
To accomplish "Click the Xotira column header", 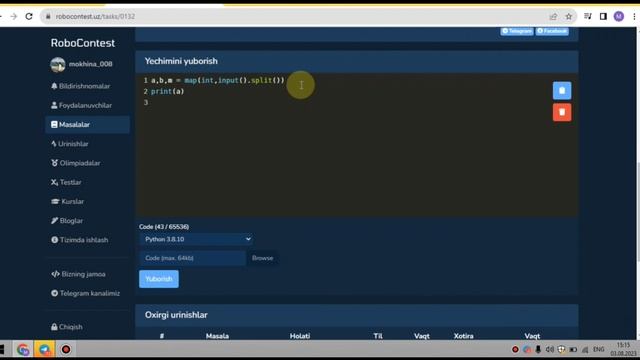I will 464,336.
